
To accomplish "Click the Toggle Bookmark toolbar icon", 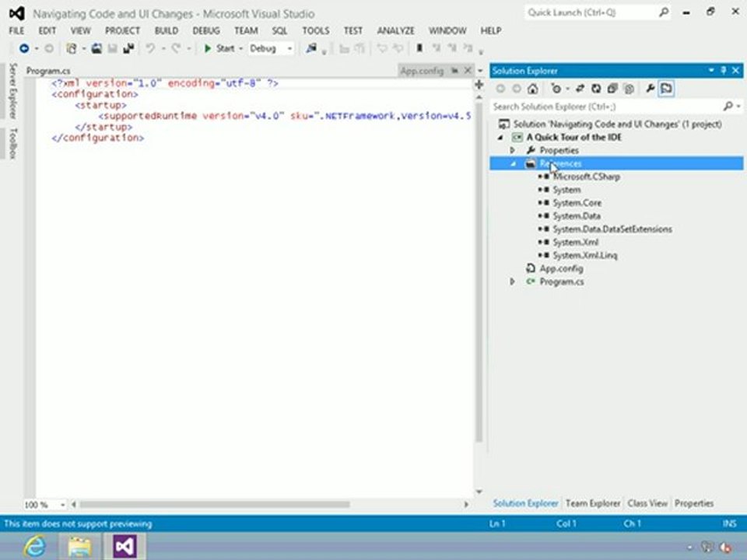I will click(x=419, y=48).
